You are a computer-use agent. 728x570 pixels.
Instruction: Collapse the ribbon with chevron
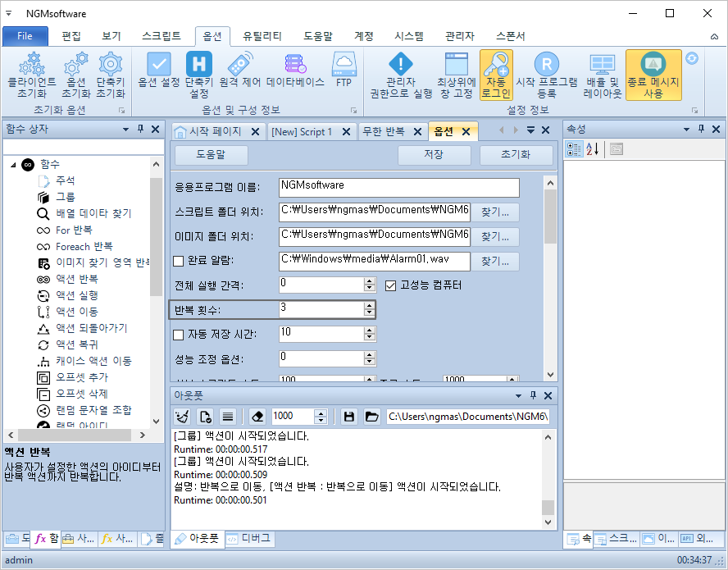coord(714,37)
